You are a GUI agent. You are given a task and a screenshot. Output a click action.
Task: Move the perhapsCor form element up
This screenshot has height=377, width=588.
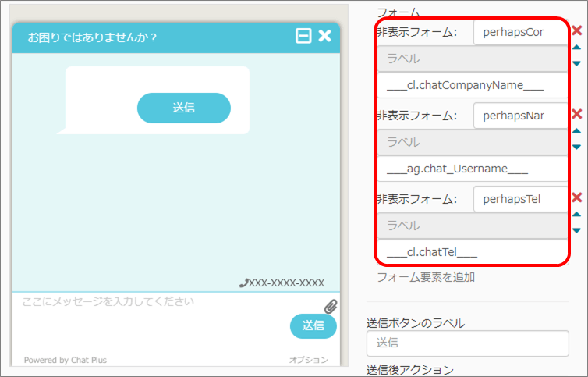coord(577,48)
